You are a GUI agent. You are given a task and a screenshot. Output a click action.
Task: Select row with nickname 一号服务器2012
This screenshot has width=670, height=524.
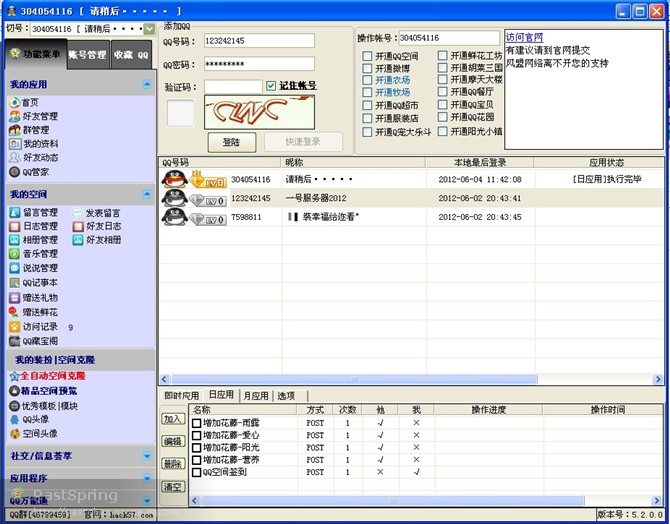coord(411,198)
